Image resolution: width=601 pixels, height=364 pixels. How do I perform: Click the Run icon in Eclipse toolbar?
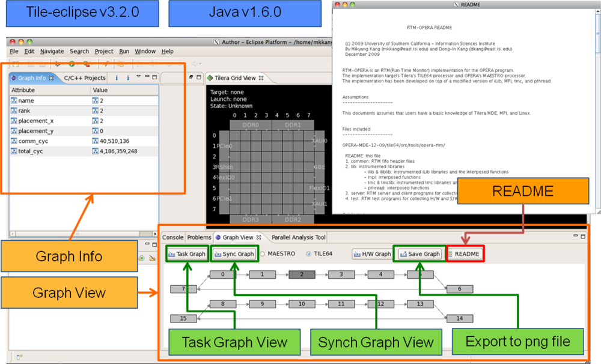[72, 64]
